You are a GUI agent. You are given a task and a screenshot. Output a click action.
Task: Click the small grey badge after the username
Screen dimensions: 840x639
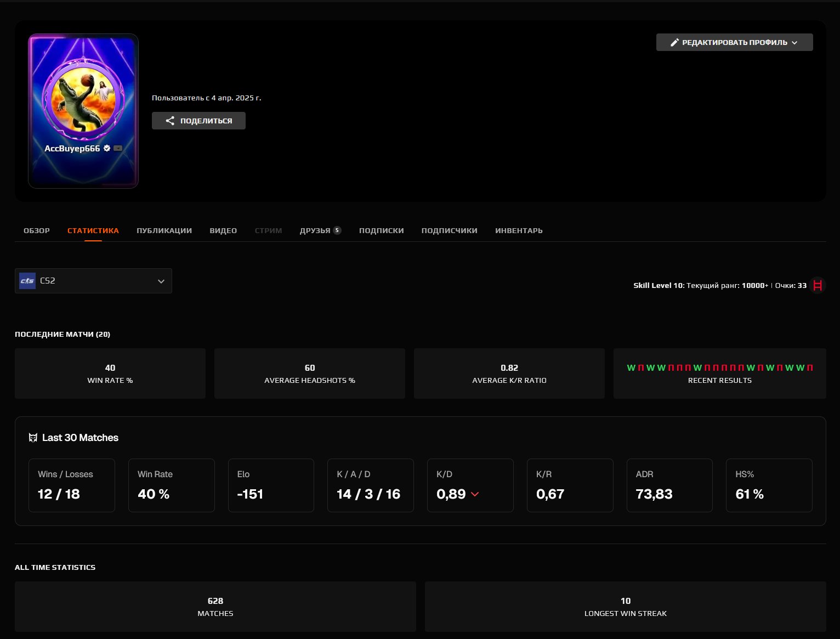pyautogui.click(x=118, y=148)
